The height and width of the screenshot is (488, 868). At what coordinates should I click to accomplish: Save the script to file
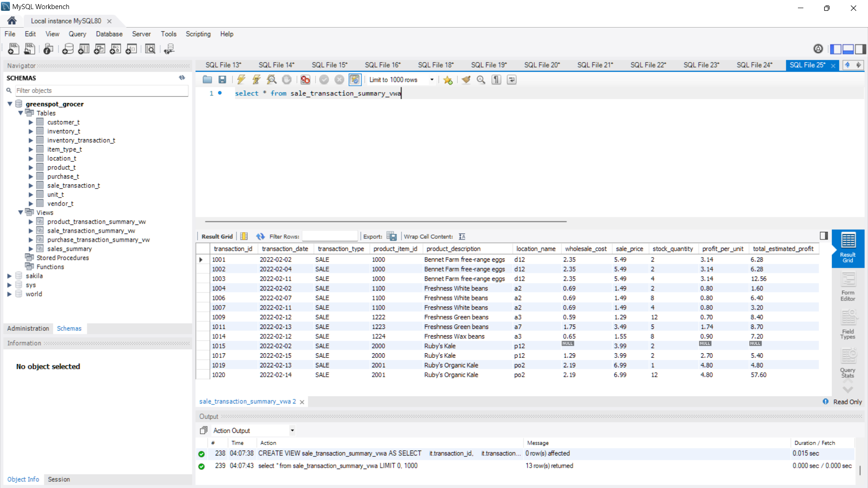pyautogui.click(x=222, y=80)
